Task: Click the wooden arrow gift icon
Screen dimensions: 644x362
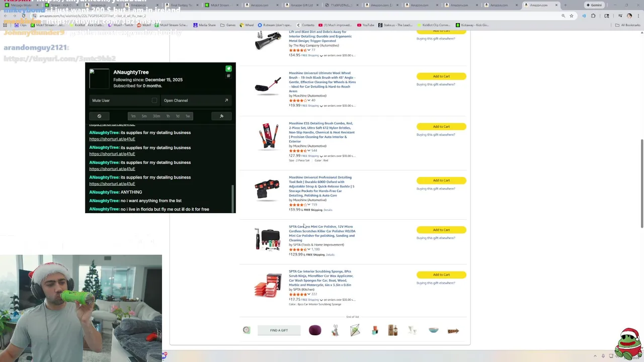Action: 453,331
